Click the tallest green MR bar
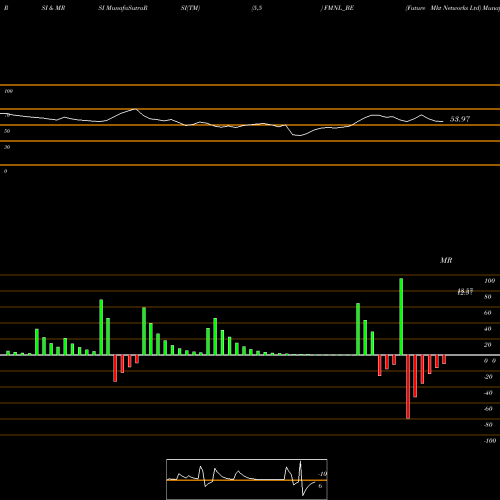Screen dimensions: 500x500 click(x=401, y=317)
